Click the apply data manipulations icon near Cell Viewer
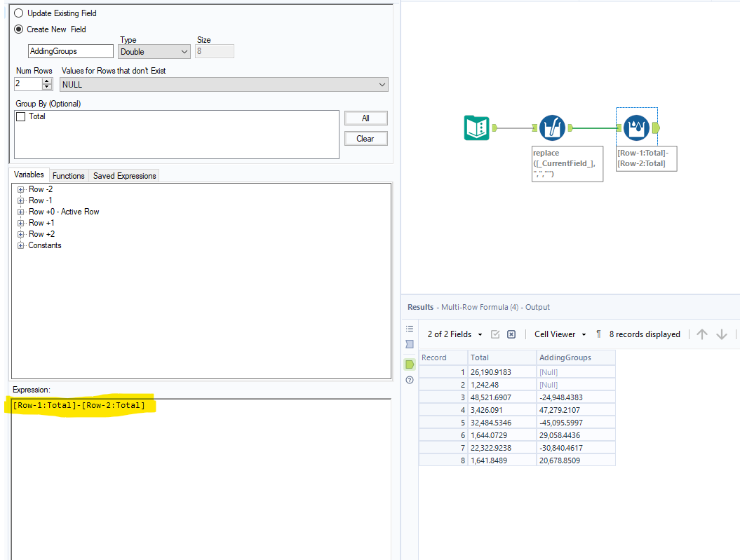The height and width of the screenshot is (560, 740). click(x=497, y=334)
